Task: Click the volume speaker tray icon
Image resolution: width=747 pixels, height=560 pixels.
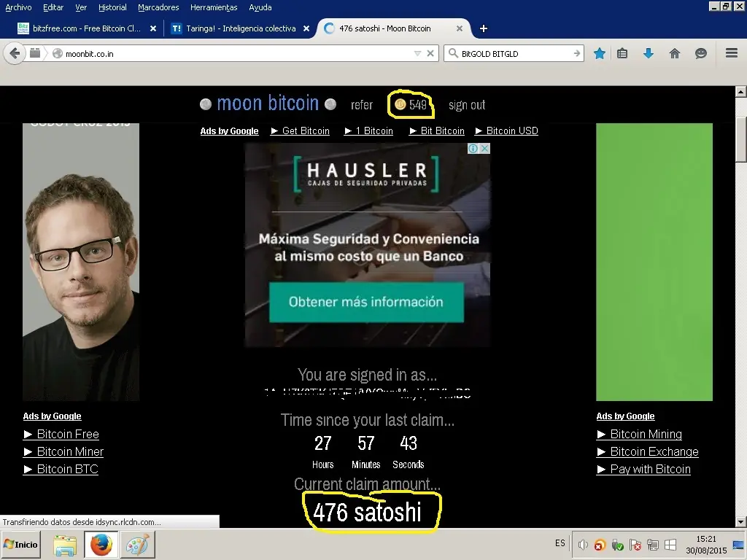Action: tap(583, 545)
